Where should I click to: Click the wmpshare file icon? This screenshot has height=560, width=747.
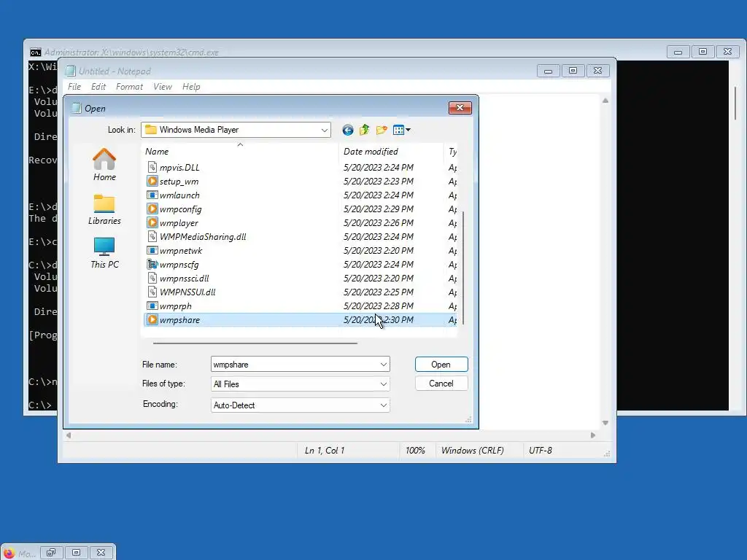click(152, 319)
